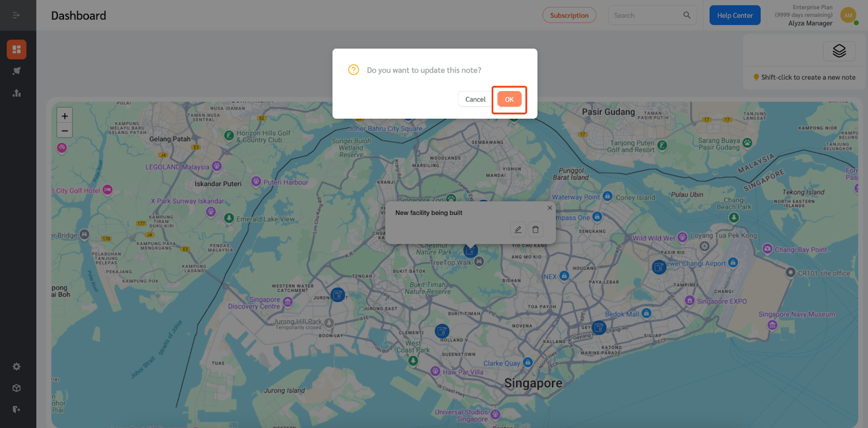Image resolution: width=868 pixels, height=428 pixels.
Task: Click the logout icon in sidebar
Action: coord(16,410)
